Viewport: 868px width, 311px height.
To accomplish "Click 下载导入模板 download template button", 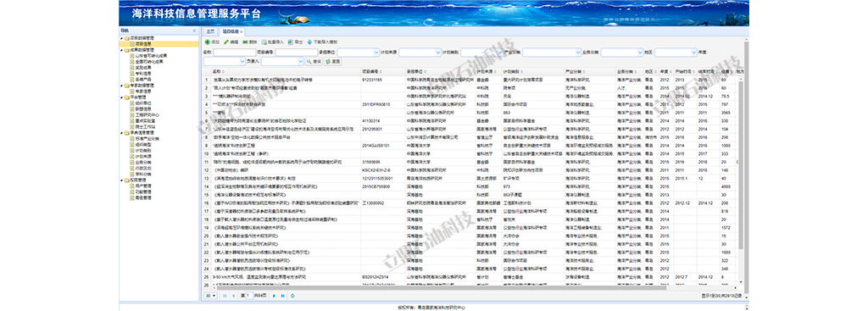I will (321, 42).
